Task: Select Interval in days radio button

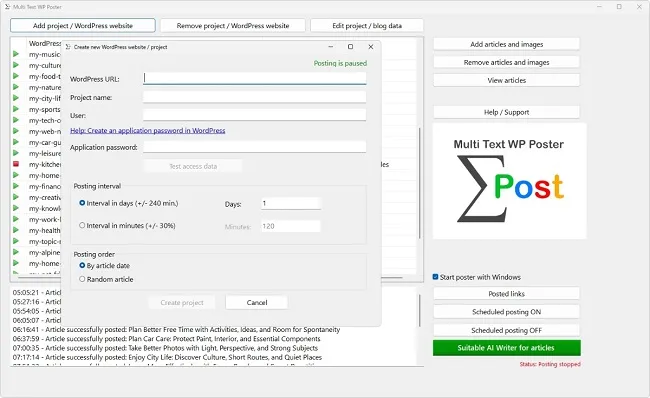Action: point(82,203)
